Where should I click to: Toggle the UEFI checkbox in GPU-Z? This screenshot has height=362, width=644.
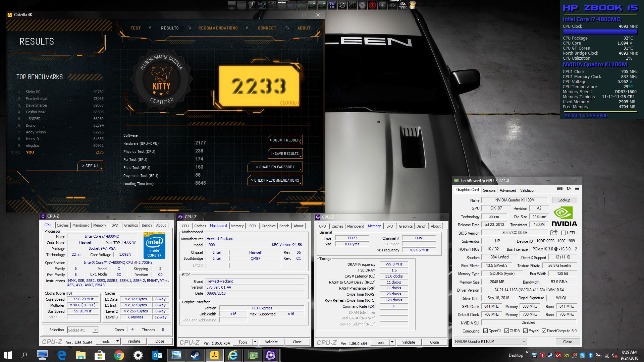(563, 233)
